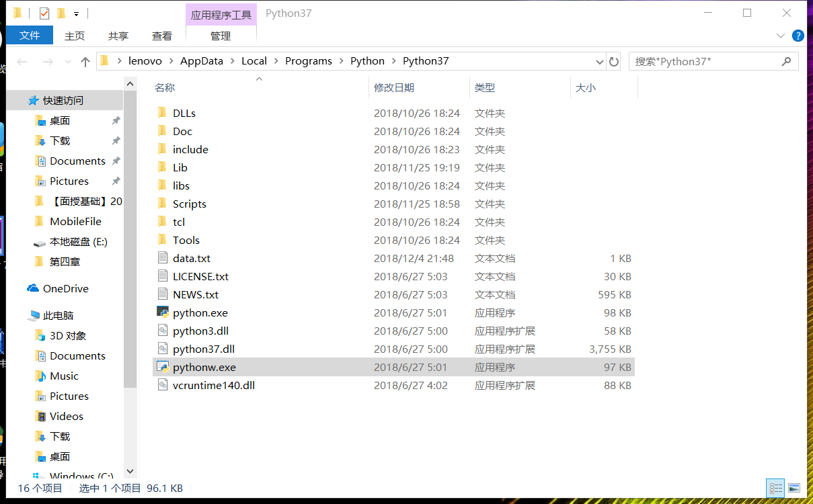The width and height of the screenshot is (813, 504).
Task: Select MobileFile in navigation pane
Action: (75, 221)
